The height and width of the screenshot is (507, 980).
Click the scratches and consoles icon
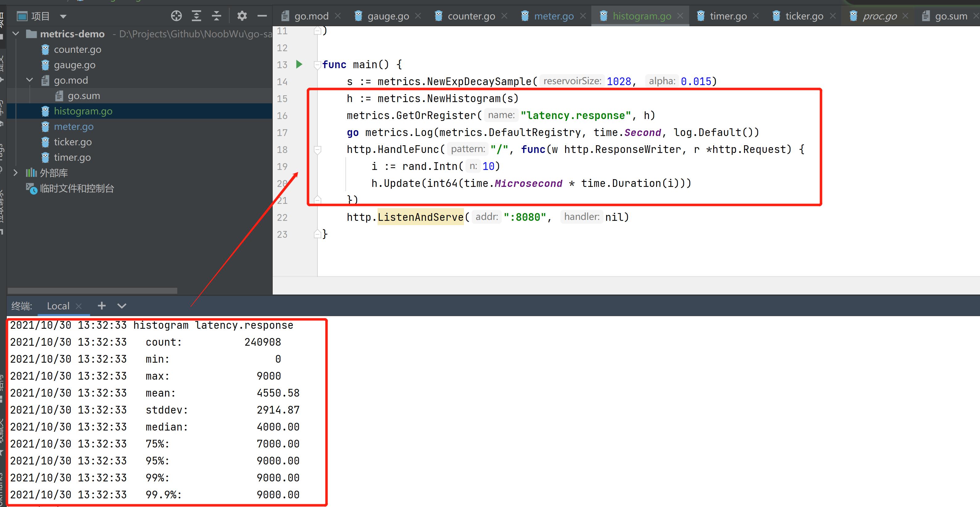[31, 188]
